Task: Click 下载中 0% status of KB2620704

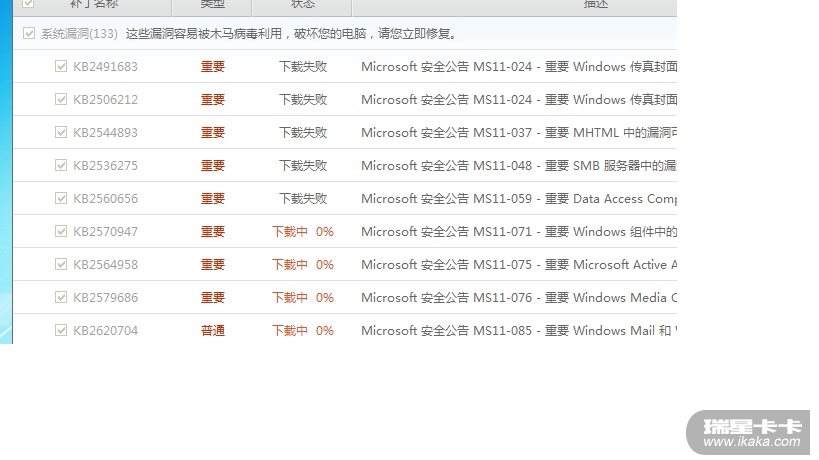Action: (x=303, y=331)
